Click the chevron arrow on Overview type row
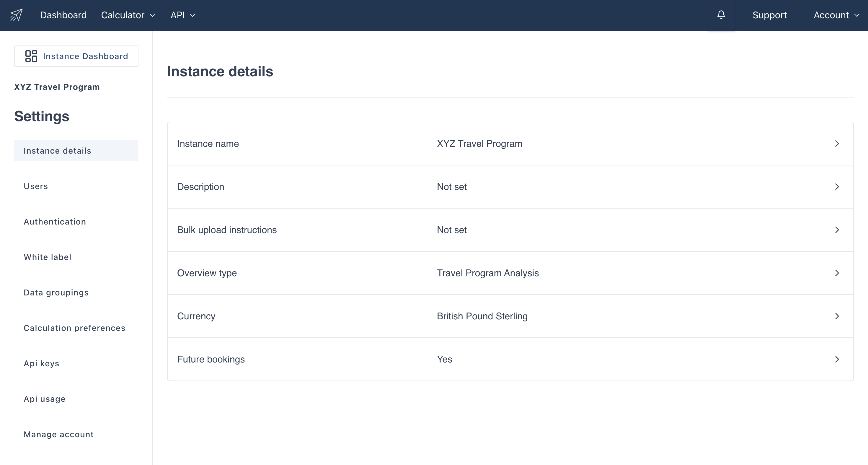 (837, 273)
